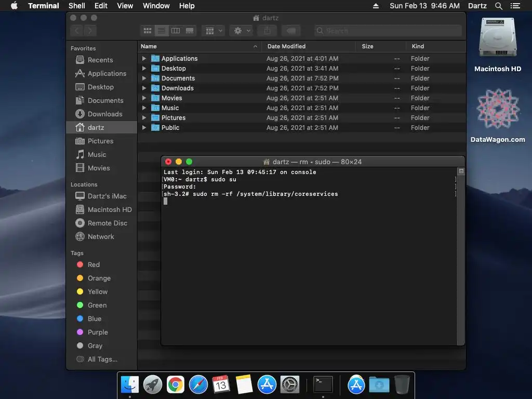Open Downloads stack in the Dock

pyautogui.click(x=379, y=385)
